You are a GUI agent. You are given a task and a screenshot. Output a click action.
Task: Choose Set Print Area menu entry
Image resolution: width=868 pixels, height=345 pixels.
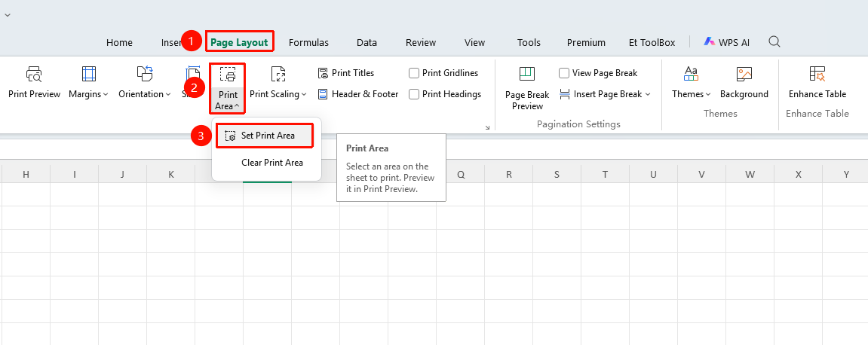tap(265, 136)
